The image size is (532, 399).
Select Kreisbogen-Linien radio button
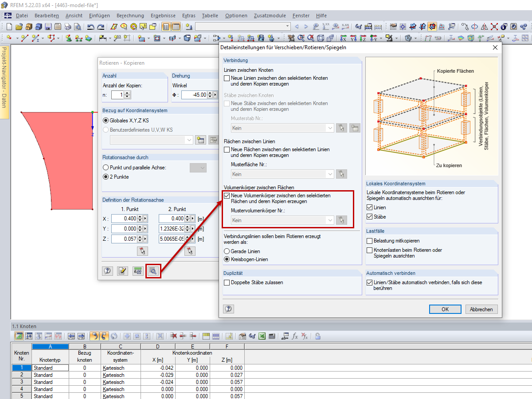point(227,259)
